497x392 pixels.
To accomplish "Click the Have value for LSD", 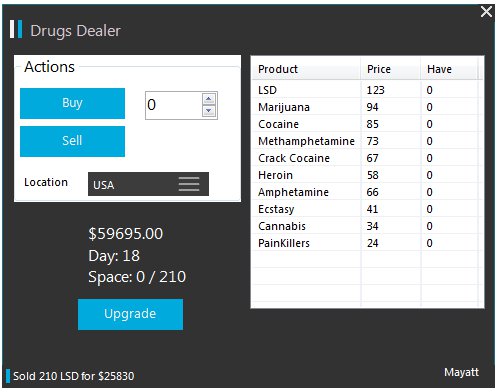I will tap(430, 90).
